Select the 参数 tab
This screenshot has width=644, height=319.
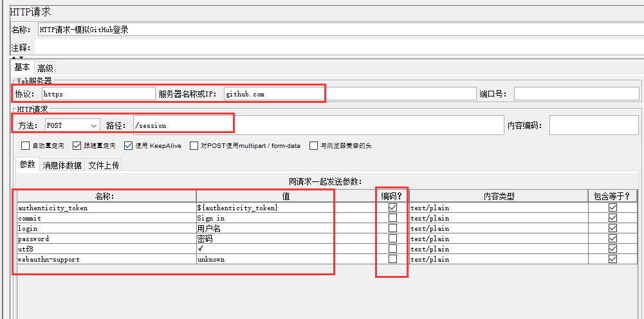point(27,165)
